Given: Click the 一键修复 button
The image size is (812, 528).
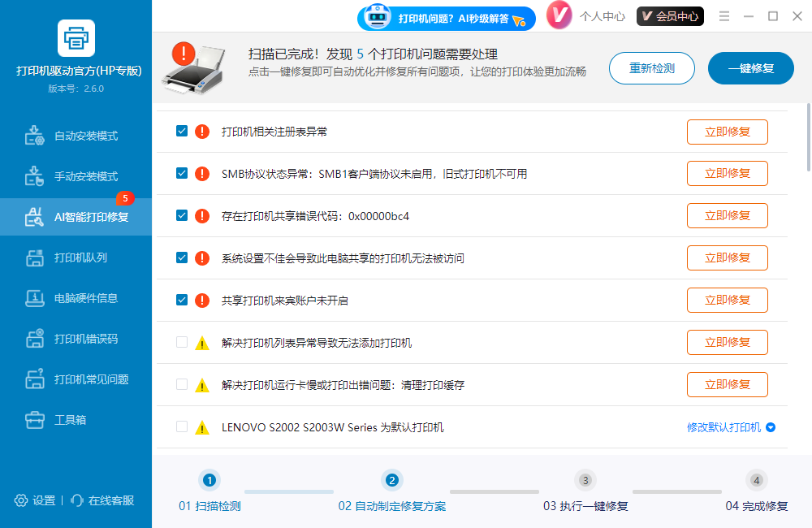Looking at the screenshot, I should (x=750, y=68).
